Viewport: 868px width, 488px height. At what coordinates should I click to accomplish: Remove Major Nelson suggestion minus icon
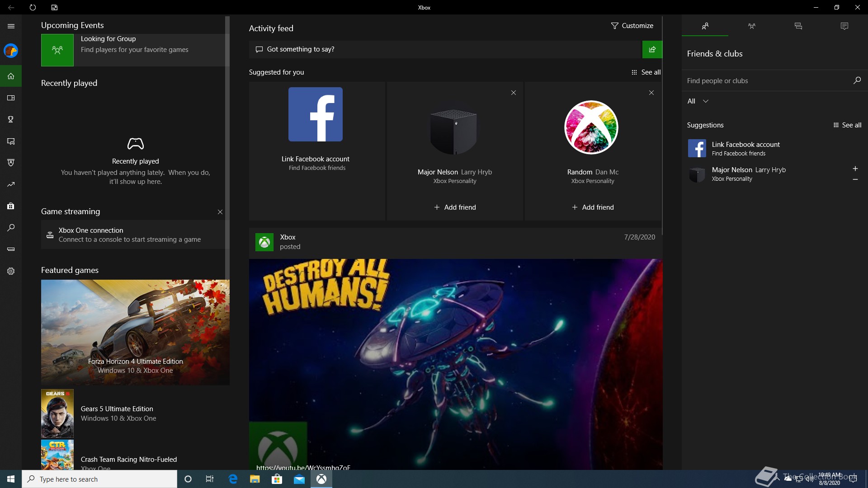(x=855, y=179)
